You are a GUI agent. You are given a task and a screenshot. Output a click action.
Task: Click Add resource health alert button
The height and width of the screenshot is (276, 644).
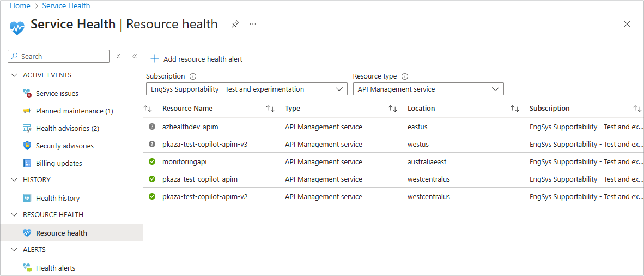click(197, 59)
